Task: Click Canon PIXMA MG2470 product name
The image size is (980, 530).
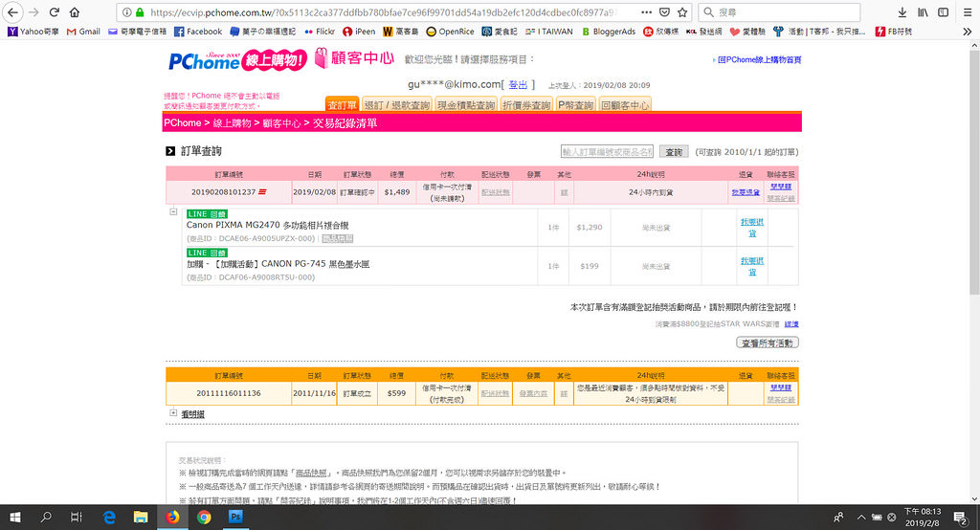Action: pyautogui.click(x=268, y=225)
